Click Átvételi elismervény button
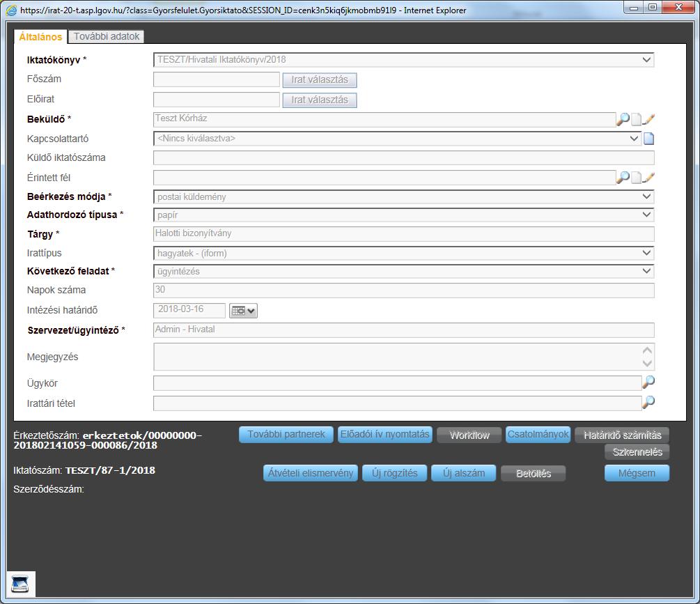 (311, 473)
